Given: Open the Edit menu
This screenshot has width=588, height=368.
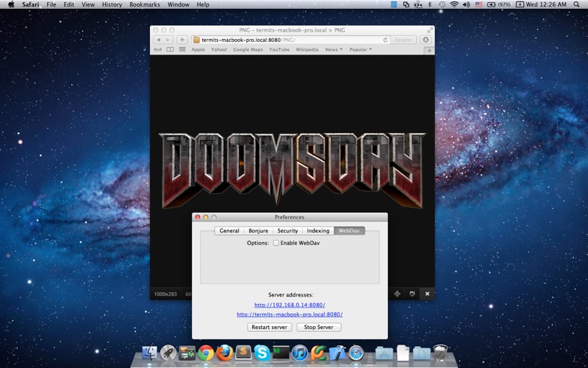Looking at the screenshot, I should pyautogui.click(x=68, y=4).
